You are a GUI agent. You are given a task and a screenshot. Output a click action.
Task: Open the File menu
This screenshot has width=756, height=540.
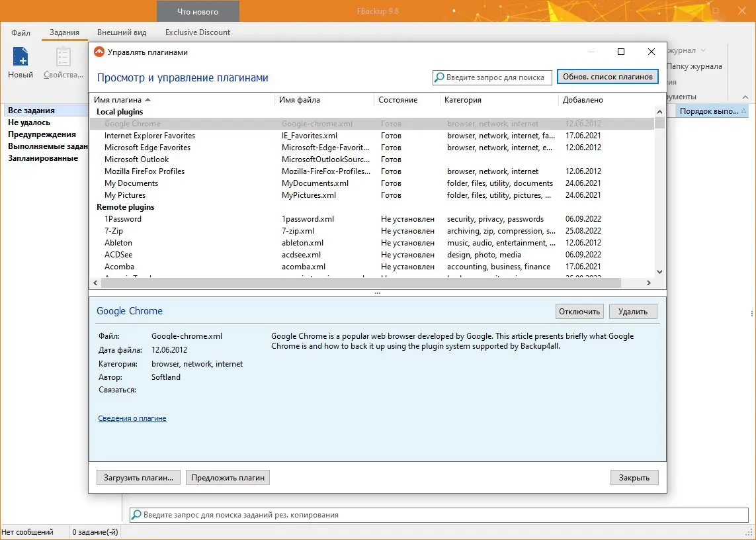click(21, 32)
